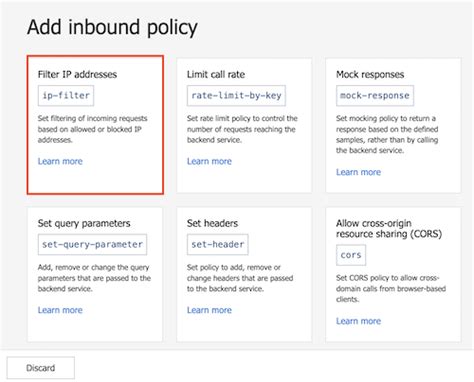Open Learn more under Set headers
Viewport: 474px width, 382px height.
[x=209, y=310]
